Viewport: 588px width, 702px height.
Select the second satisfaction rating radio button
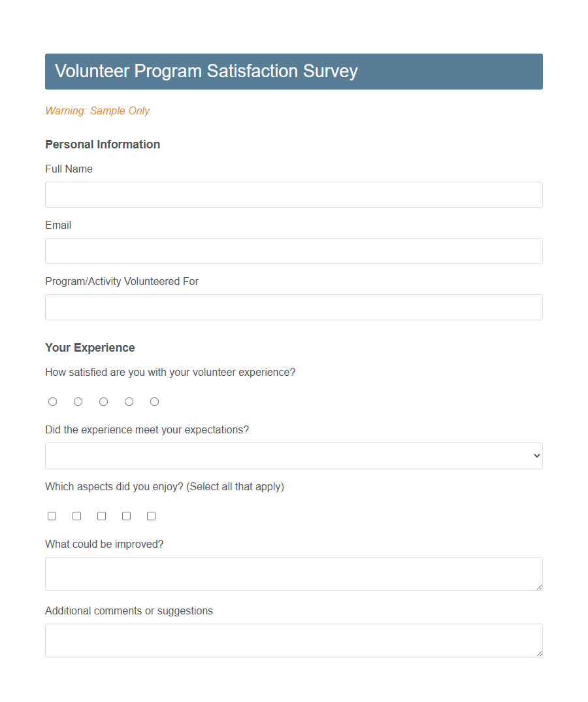78,401
